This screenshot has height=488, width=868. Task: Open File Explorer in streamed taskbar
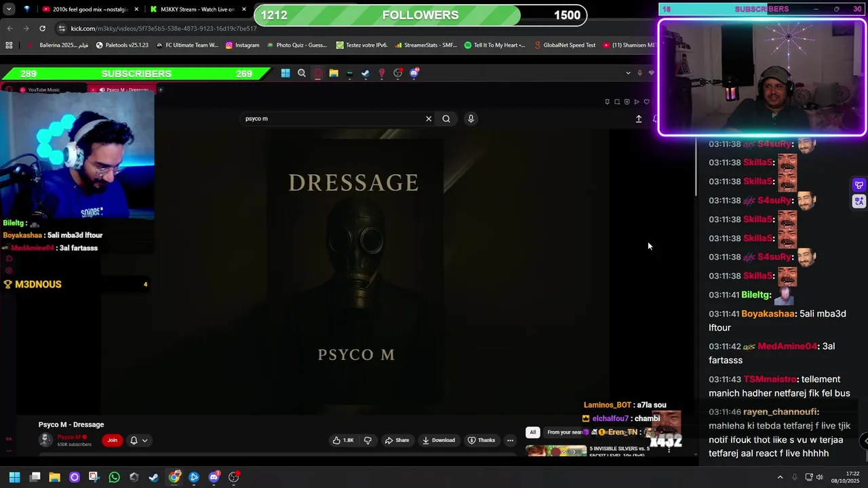[x=334, y=73]
